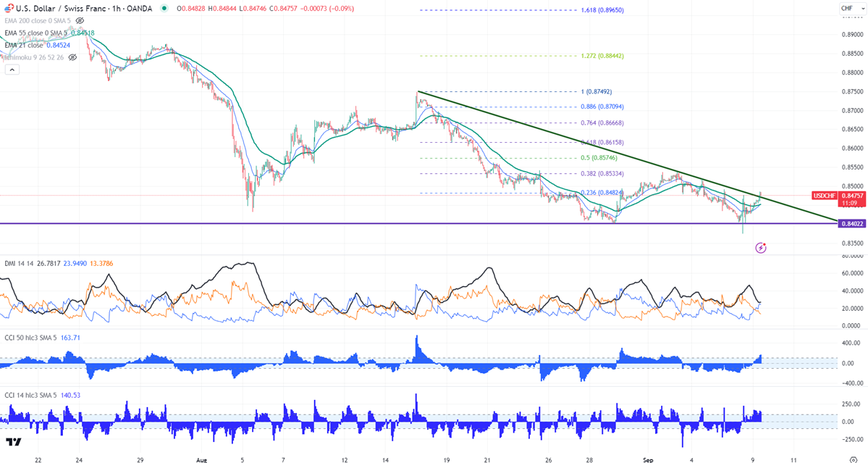Click the EMA 55 value 0.84518

coord(82,33)
